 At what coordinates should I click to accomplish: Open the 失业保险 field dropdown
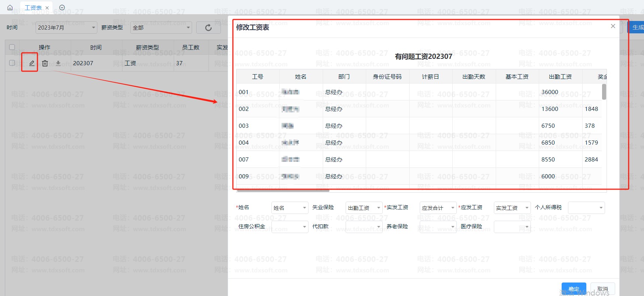(x=364, y=208)
